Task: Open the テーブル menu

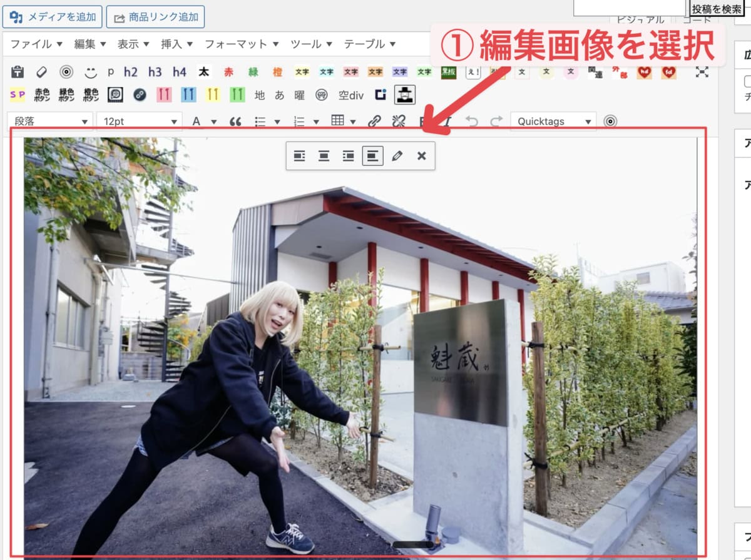Action: point(369,44)
